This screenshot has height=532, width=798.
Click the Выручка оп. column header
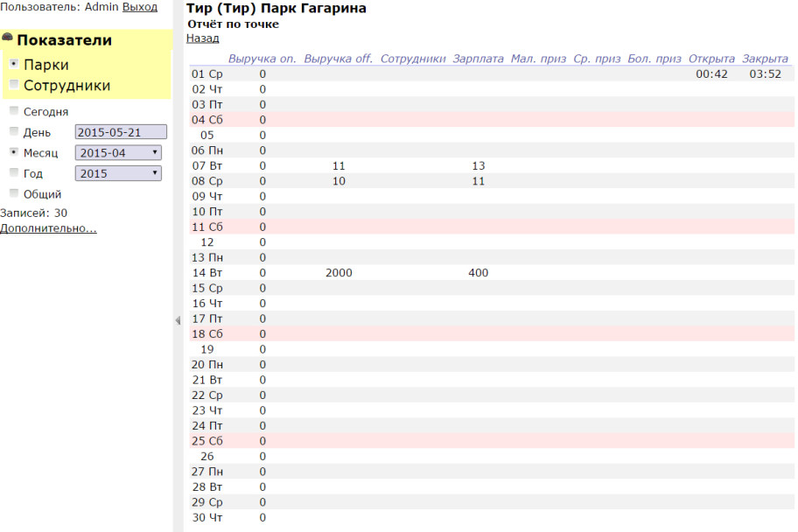pyautogui.click(x=262, y=59)
